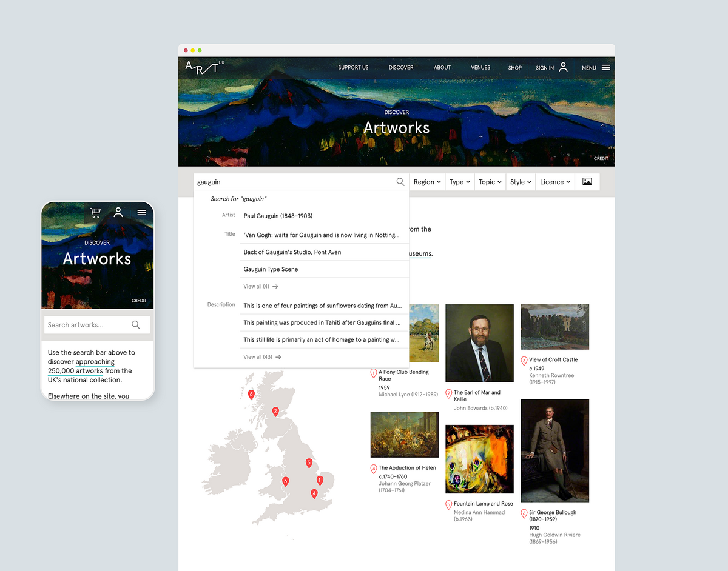Click the search magnifier icon beside the gauguin query
Viewport: 728px width, 571px height.
400,182
